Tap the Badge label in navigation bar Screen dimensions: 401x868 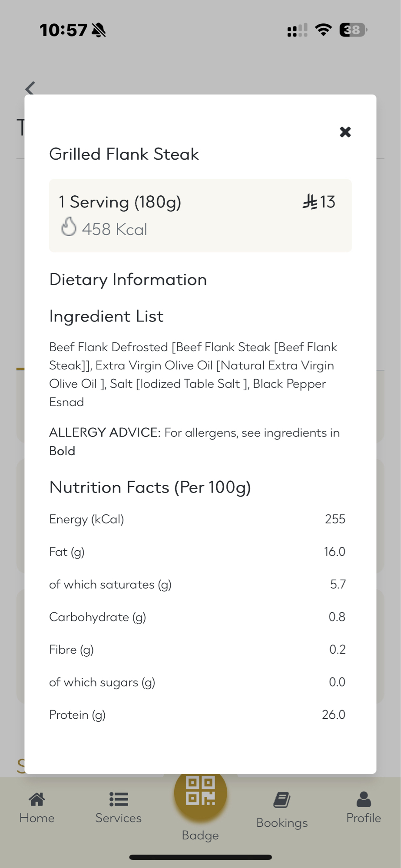(x=200, y=835)
